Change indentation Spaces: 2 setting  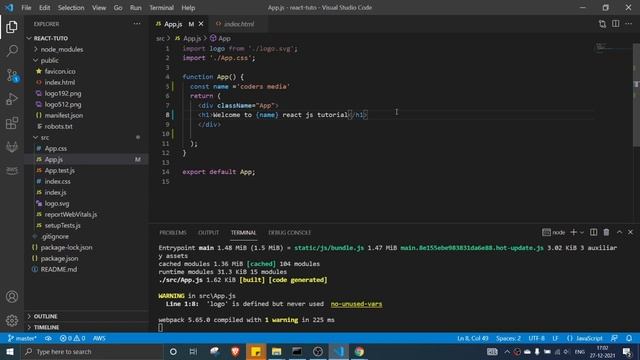(508, 338)
